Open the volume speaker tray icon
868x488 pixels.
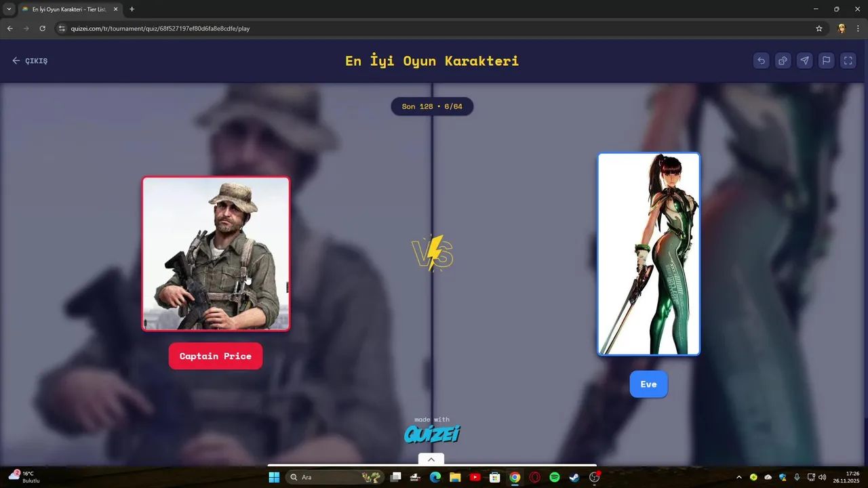pos(823,477)
